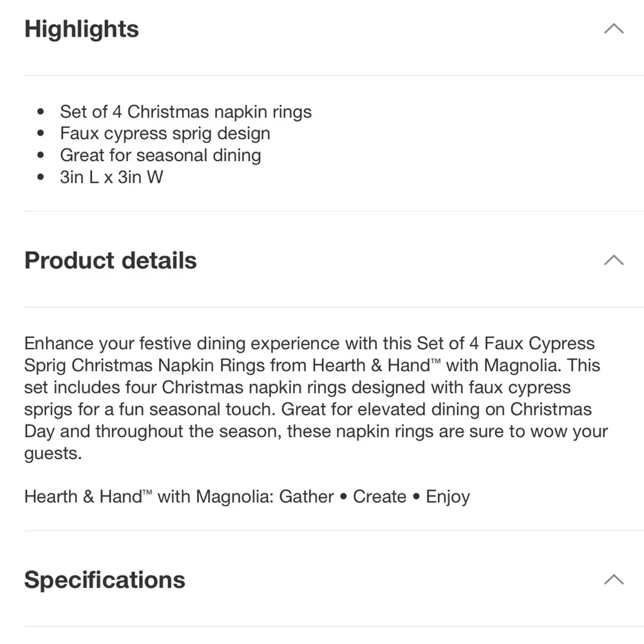
Task: Select the 'Great for seasonal dining' bullet
Action: pyautogui.click(x=160, y=155)
